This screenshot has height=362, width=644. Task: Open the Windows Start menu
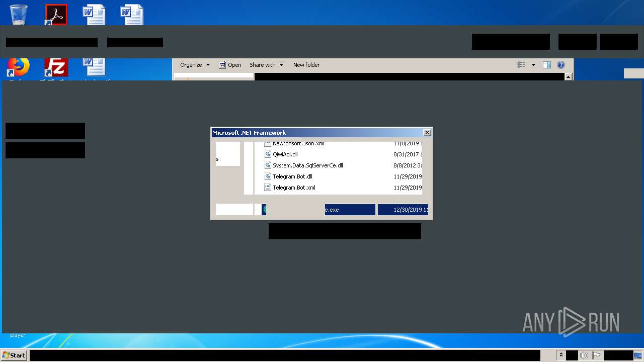14,355
